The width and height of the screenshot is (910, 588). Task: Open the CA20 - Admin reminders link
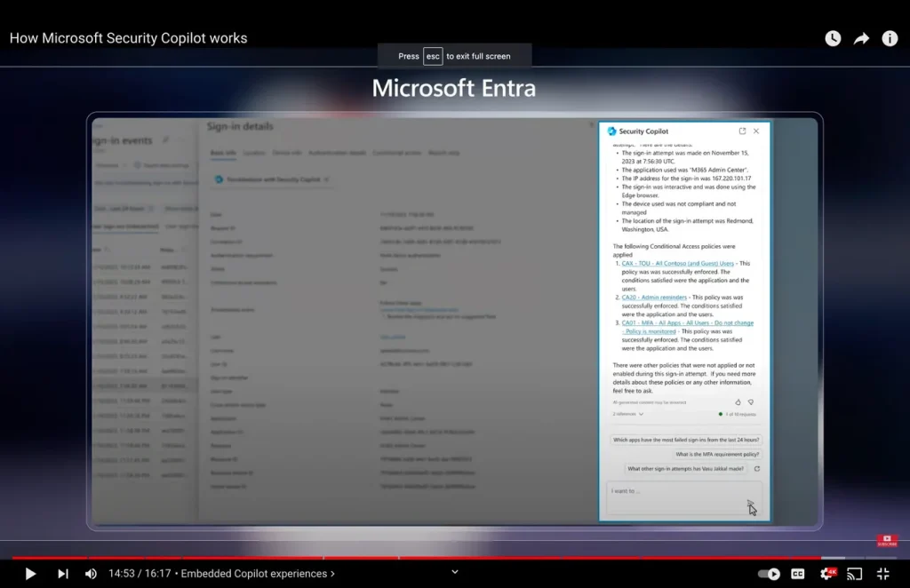click(x=654, y=298)
